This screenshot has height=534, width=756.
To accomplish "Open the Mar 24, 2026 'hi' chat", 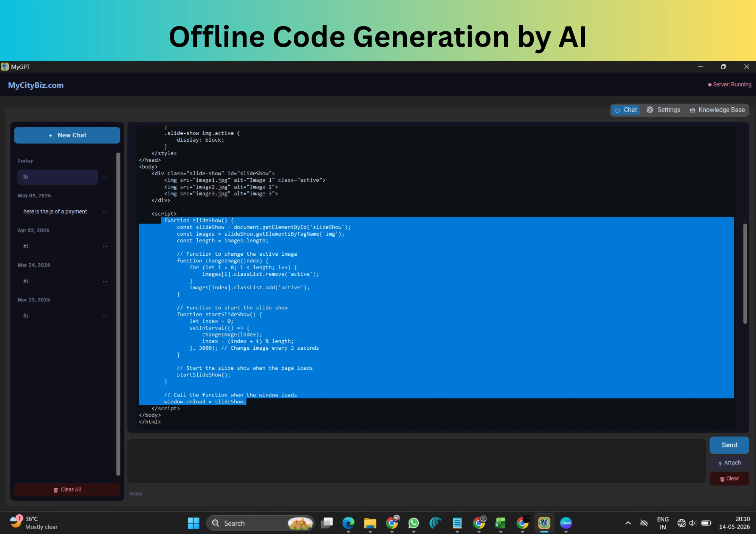I will (57, 281).
